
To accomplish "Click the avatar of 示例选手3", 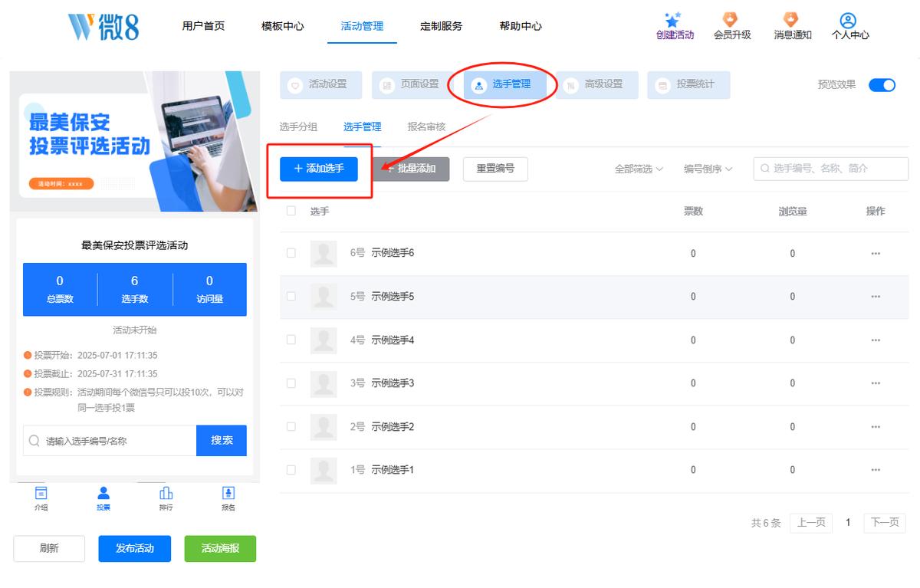I will 324,383.
